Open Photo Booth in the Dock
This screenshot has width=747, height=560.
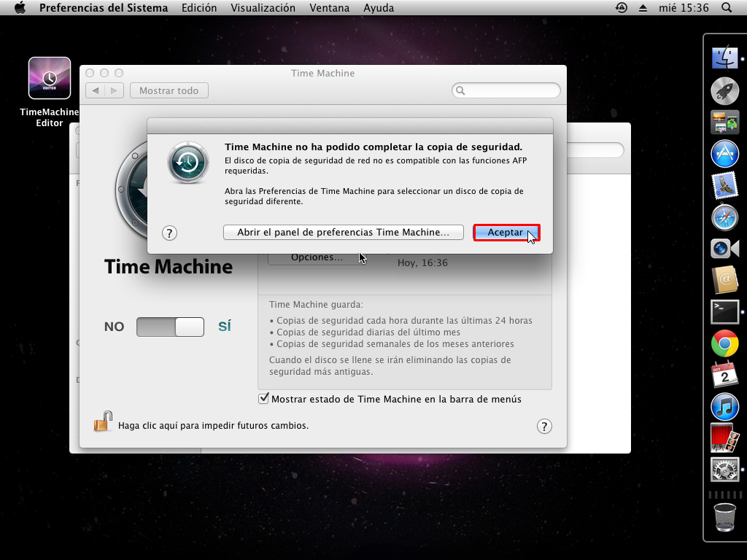tap(724, 438)
